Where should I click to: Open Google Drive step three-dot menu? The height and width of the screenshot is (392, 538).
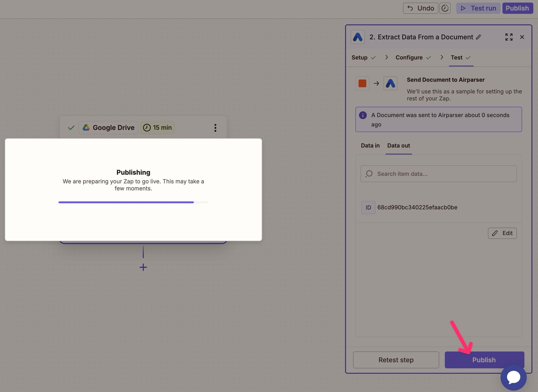(x=215, y=128)
